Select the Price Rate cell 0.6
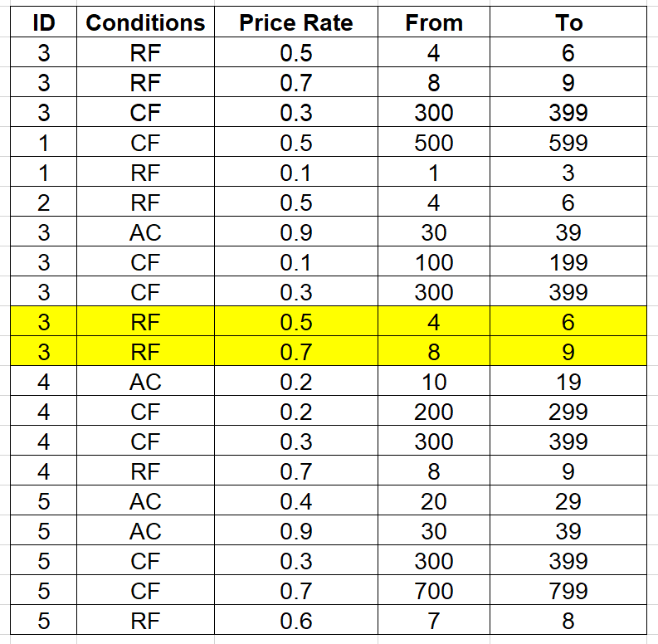Screen dimensions: 658x644 coord(295,621)
